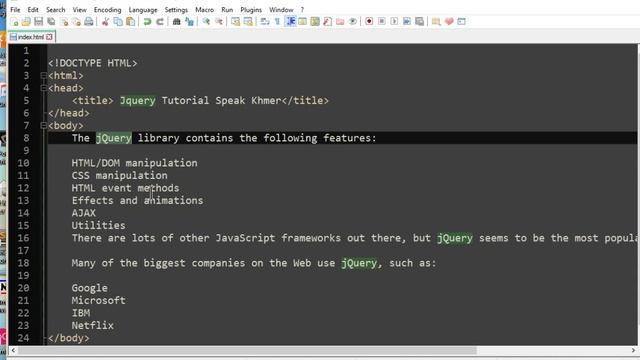Cut selection with the scissors icon
Image resolution: width=640 pixels, height=360 pixels.
[105, 22]
